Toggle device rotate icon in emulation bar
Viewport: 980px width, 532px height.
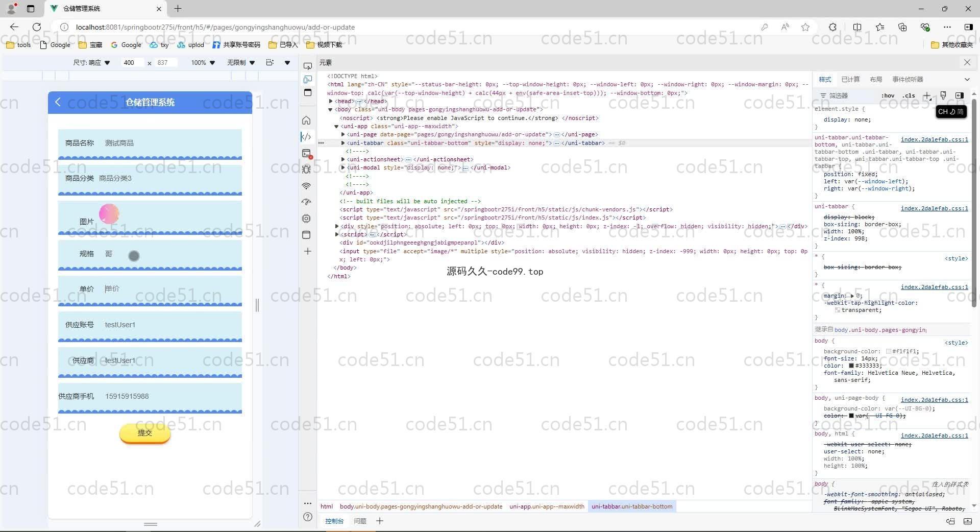point(269,62)
